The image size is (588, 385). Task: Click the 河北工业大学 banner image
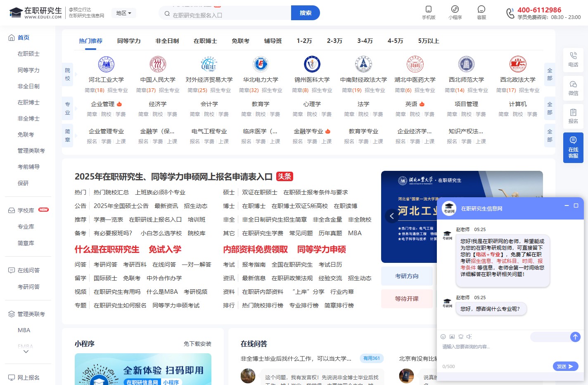(462, 217)
